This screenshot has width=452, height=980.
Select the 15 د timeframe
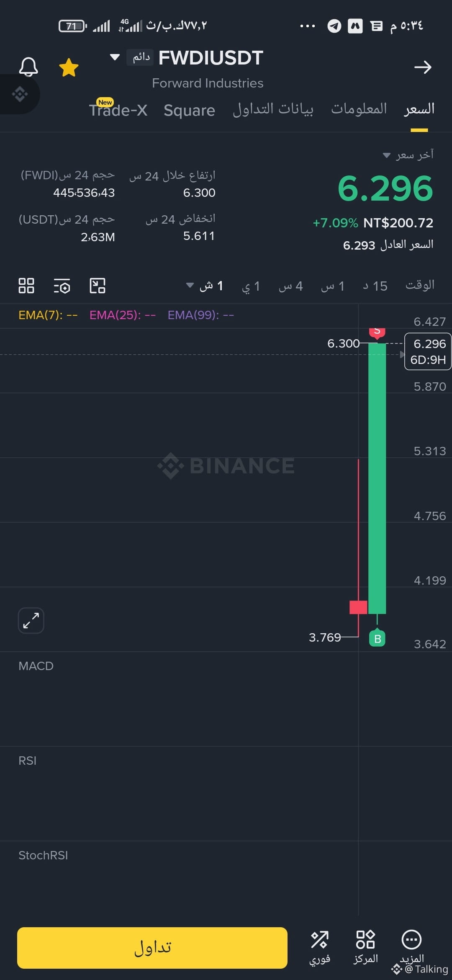[375, 286]
